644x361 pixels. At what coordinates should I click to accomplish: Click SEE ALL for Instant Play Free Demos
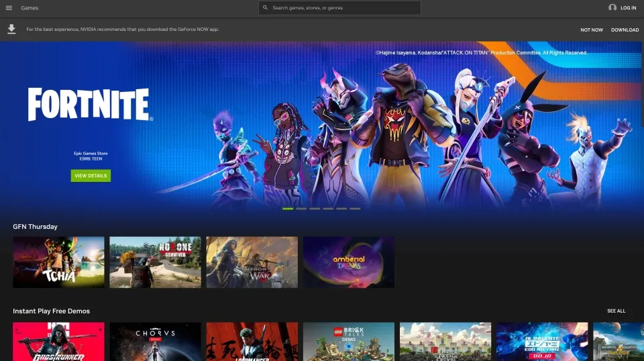tap(616, 311)
